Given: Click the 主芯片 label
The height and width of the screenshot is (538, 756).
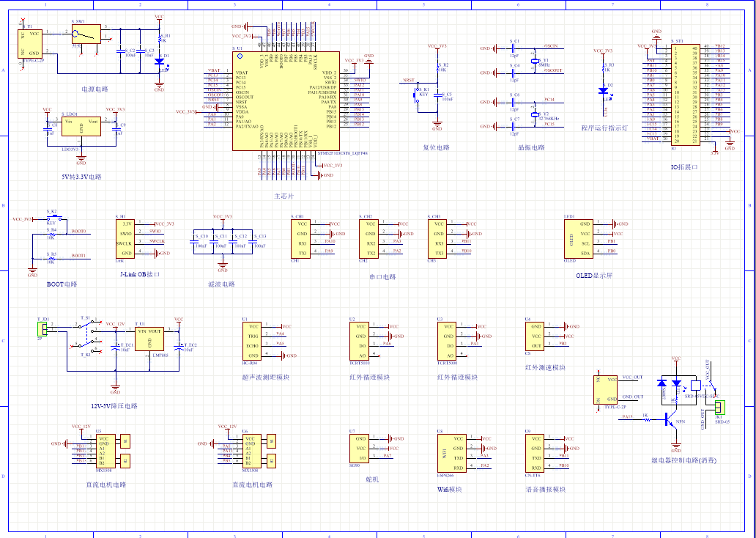Looking at the screenshot, I should 283,196.
